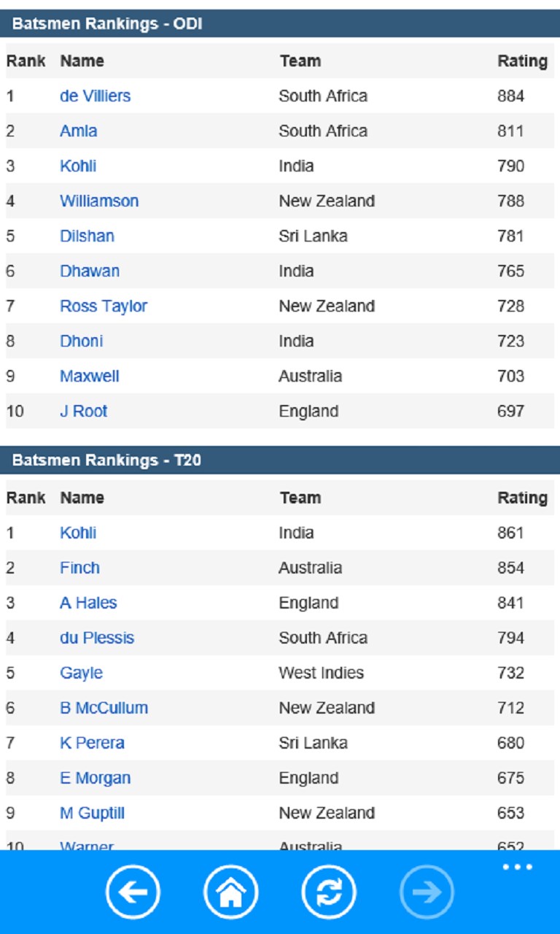Image resolution: width=560 pixels, height=934 pixels.
Task: Open Amla player profile link
Action: pyautogui.click(x=78, y=131)
